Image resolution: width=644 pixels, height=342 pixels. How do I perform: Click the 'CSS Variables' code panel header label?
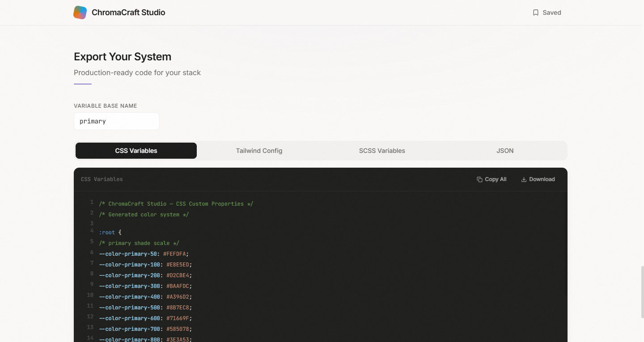pyautogui.click(x=102, y=179)
